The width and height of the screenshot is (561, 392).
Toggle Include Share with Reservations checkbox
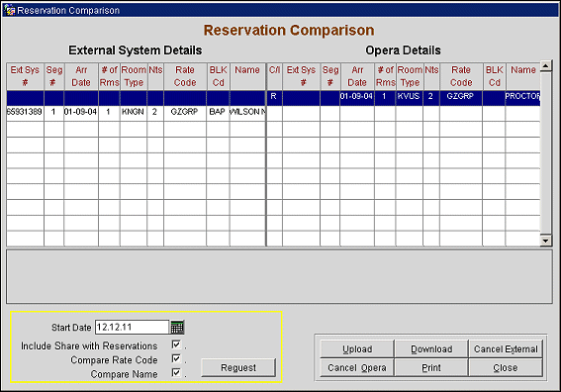tap(176, 344)
